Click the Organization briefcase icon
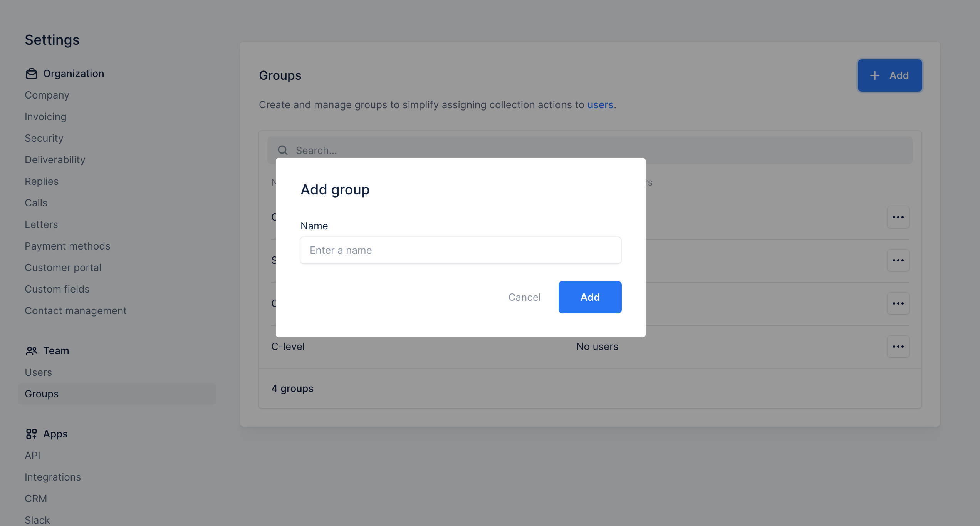Viewport: 980px width, 526px height. [32, 74]
